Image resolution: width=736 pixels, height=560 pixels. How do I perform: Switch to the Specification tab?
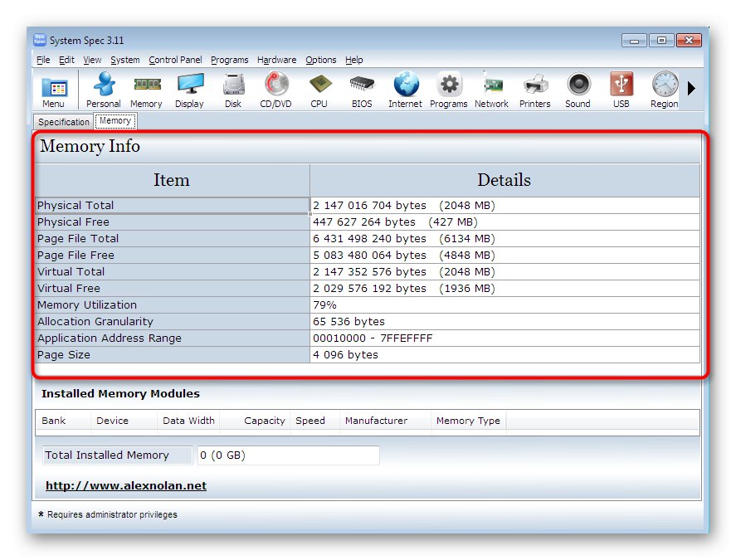(64, 122)
